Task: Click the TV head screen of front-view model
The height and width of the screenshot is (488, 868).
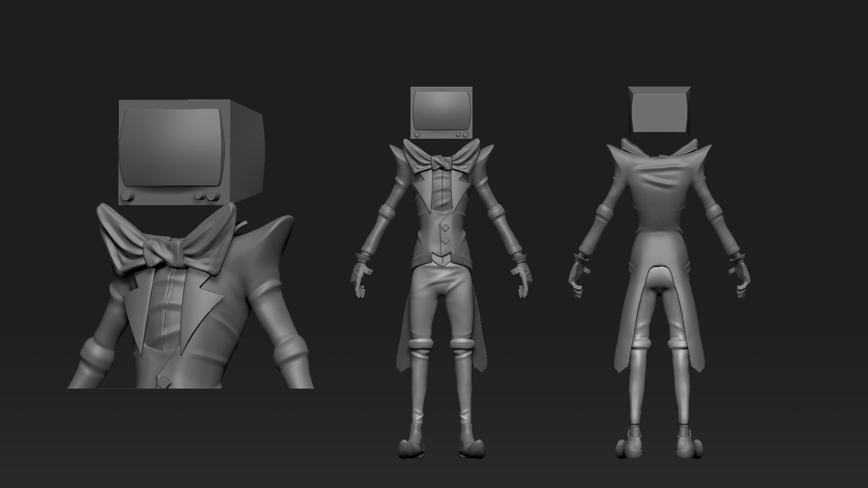Action: [x=441, y=110]
